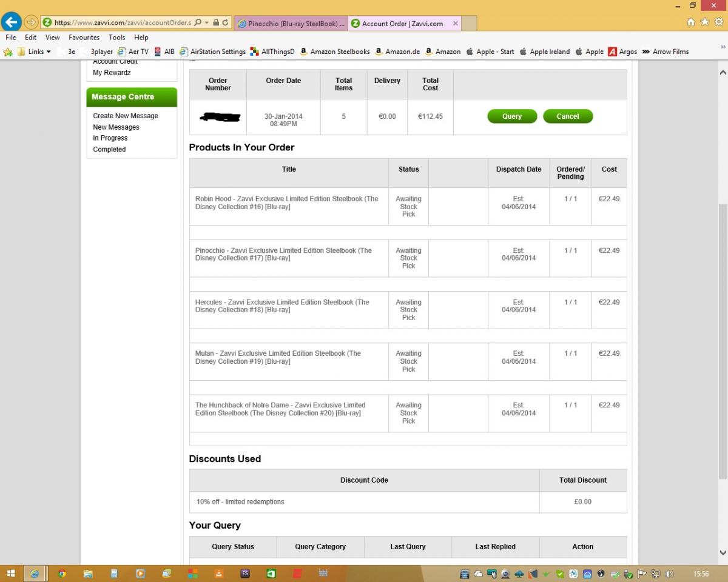
Task: Open the Tools menu
Action: click(117, 38)
